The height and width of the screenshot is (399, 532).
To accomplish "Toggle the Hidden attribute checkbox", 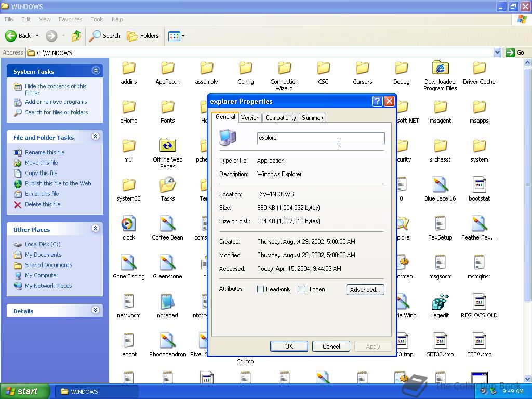I will coord(302,289).
